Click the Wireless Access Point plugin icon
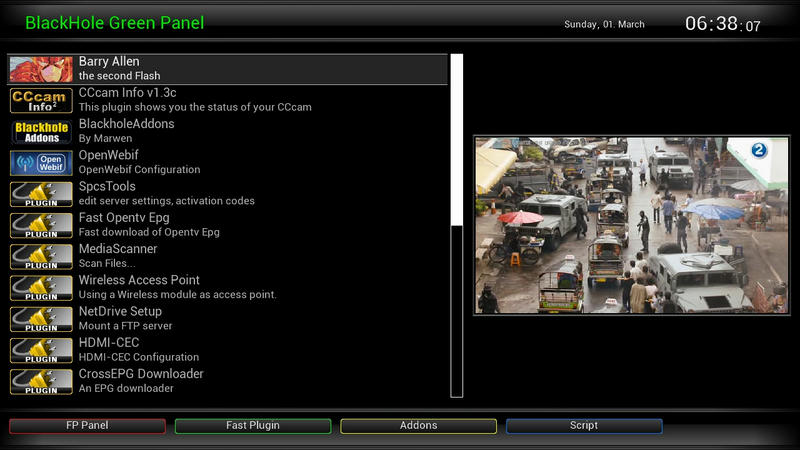This screenshot has height=450, width=800. point(41,288)
